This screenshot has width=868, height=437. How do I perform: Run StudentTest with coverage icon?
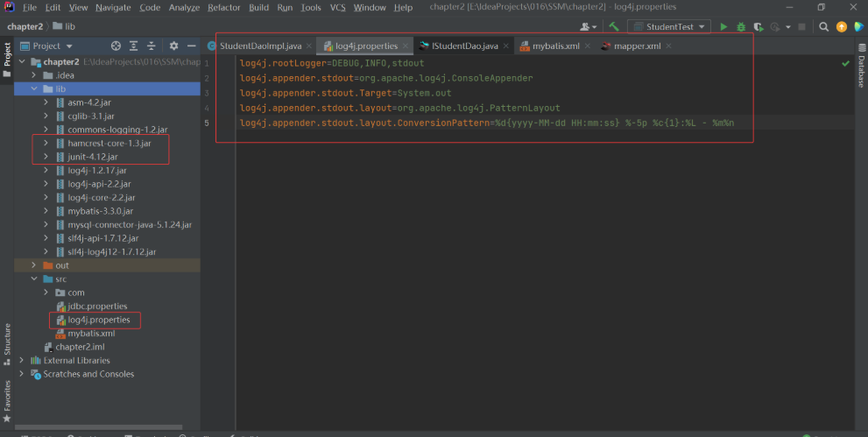pos(759,26)
